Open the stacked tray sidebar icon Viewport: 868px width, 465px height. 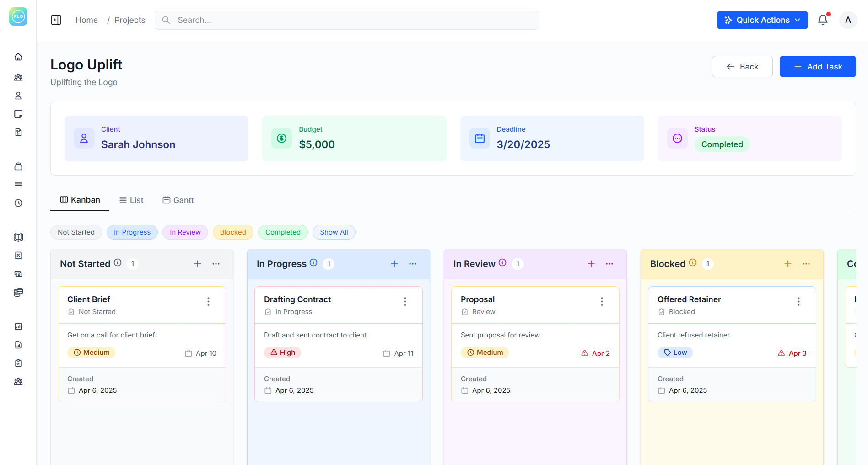(18, 166)
